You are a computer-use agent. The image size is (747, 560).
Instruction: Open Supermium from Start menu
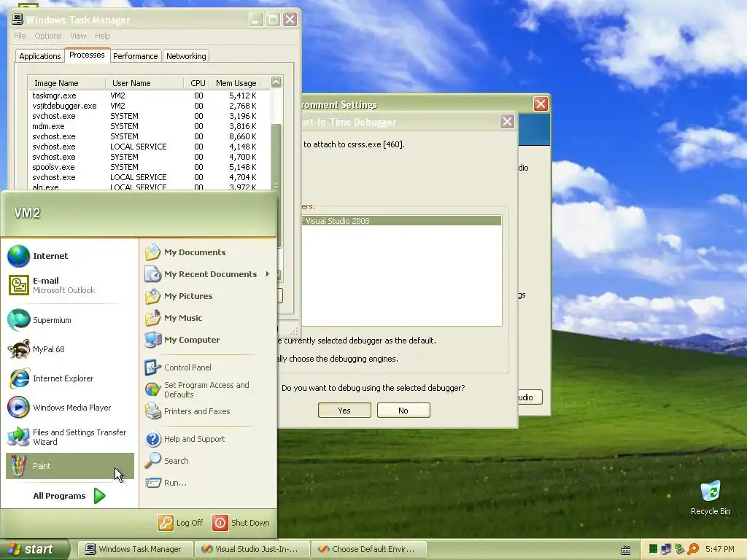[x=69, y=320]
